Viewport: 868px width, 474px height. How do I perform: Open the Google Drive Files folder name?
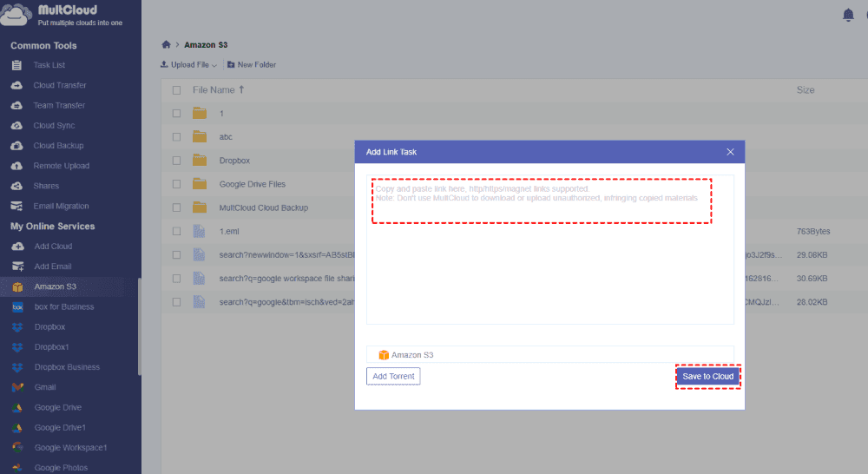(x=253, y=184)
